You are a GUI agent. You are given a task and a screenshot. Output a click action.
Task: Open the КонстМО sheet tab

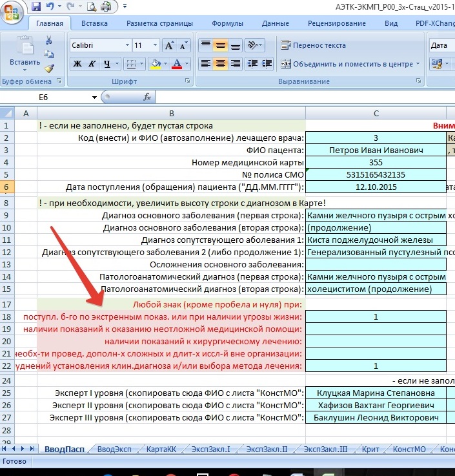[x=409, y=449]
